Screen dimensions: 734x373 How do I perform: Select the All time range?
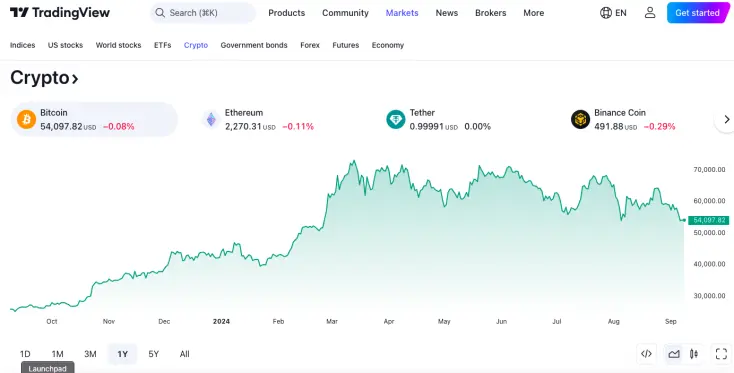(184, 354)
